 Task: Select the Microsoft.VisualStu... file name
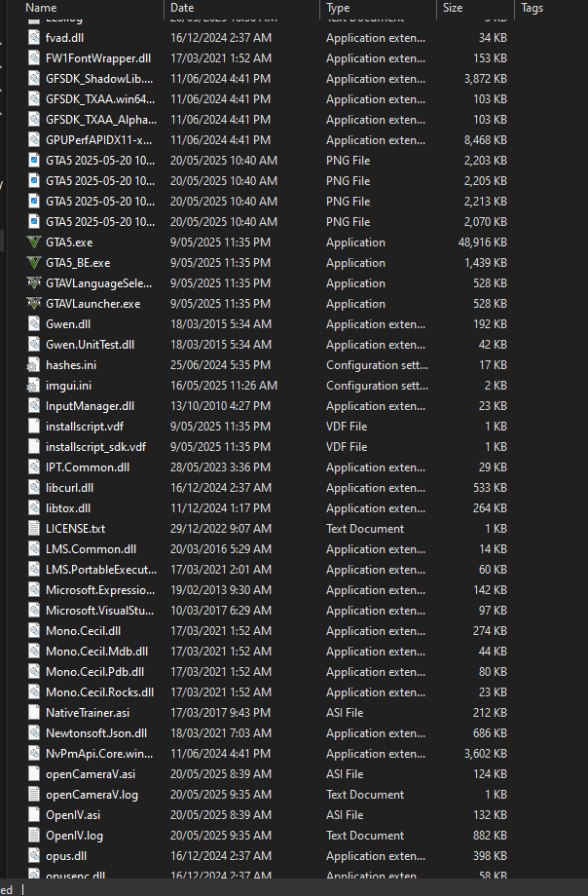tap(100, 611)
